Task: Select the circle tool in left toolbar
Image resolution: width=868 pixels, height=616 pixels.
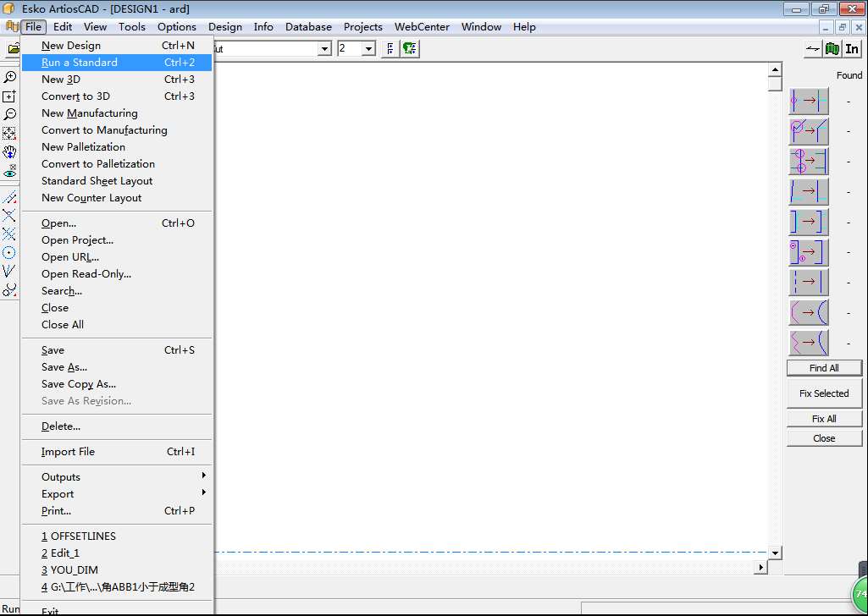Action: point(9,252)
